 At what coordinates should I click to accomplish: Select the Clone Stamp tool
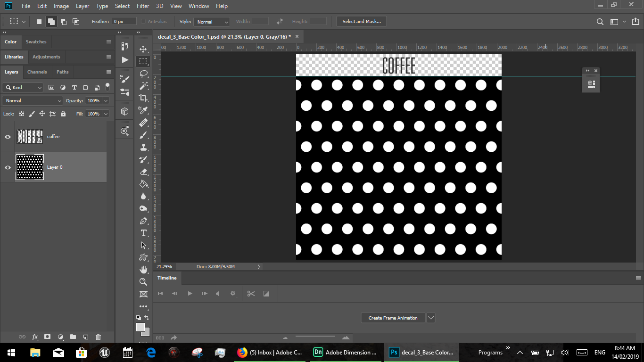143,147
